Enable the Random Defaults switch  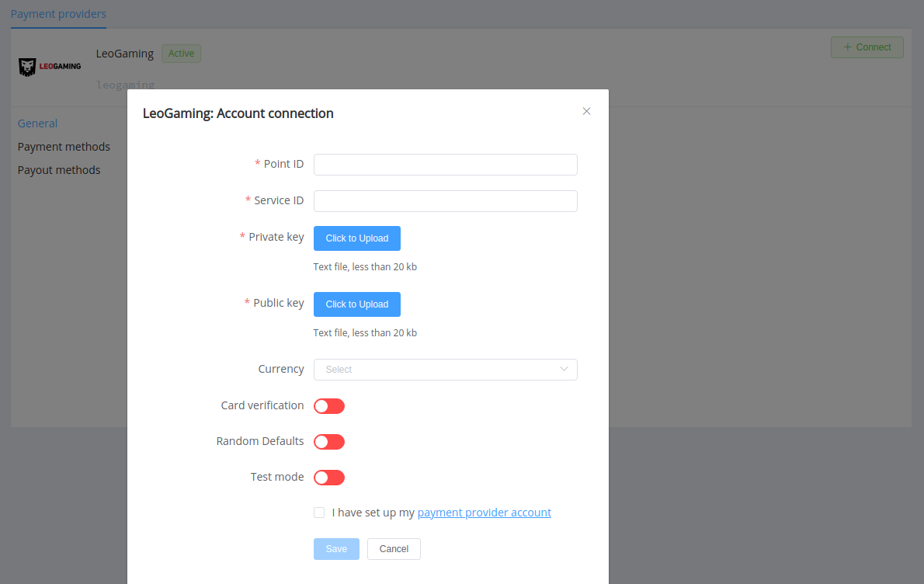[328, 442]
